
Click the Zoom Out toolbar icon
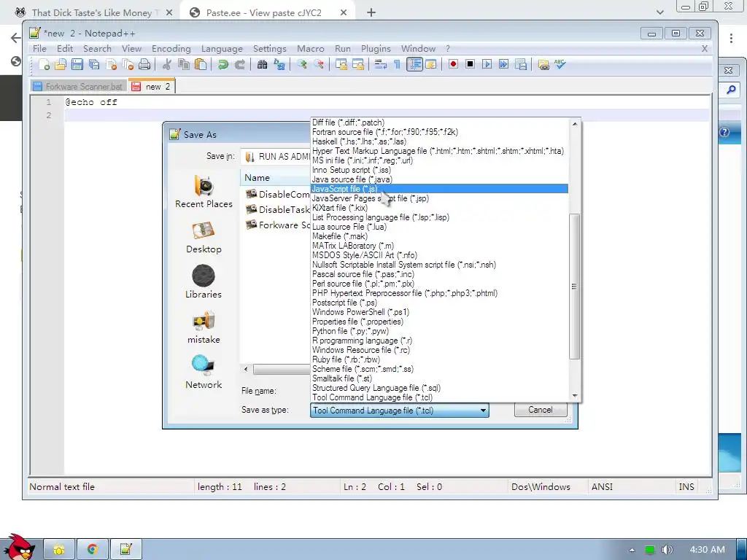coord(319,64)
